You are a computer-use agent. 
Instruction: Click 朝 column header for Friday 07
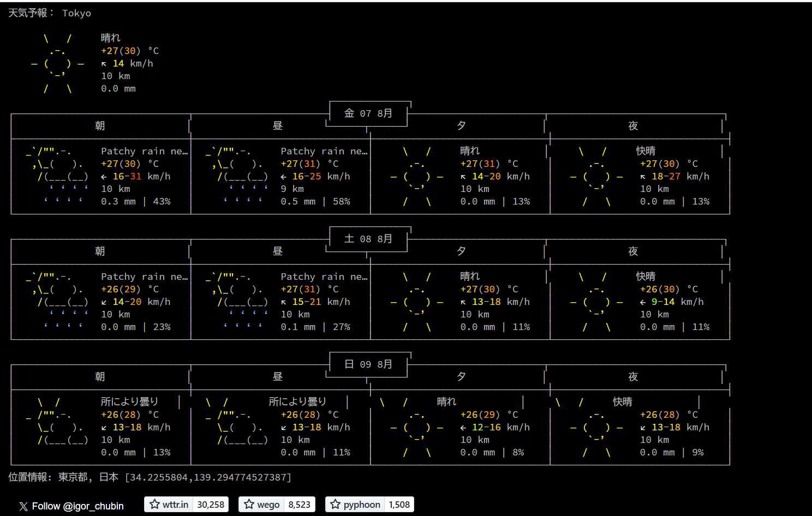(100, 126)
